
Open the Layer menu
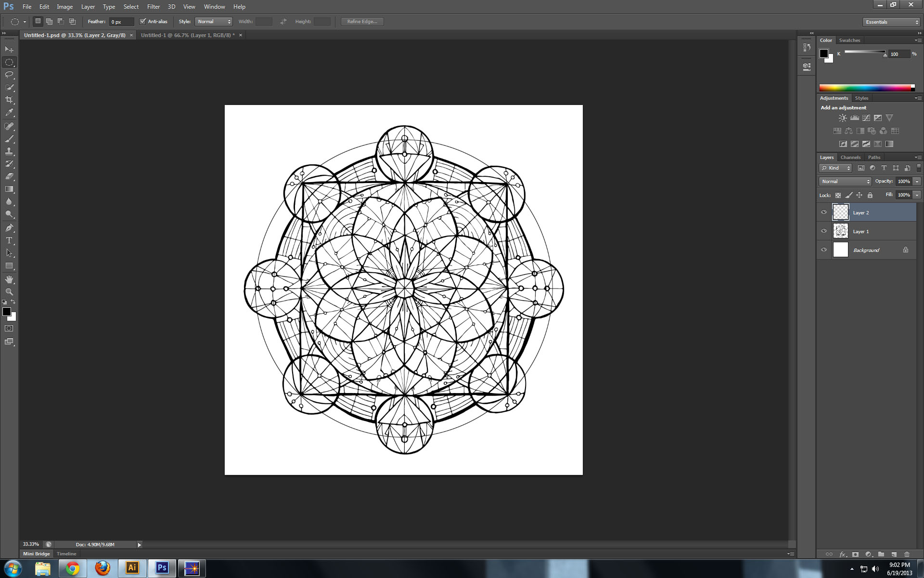tap(87, 7)
